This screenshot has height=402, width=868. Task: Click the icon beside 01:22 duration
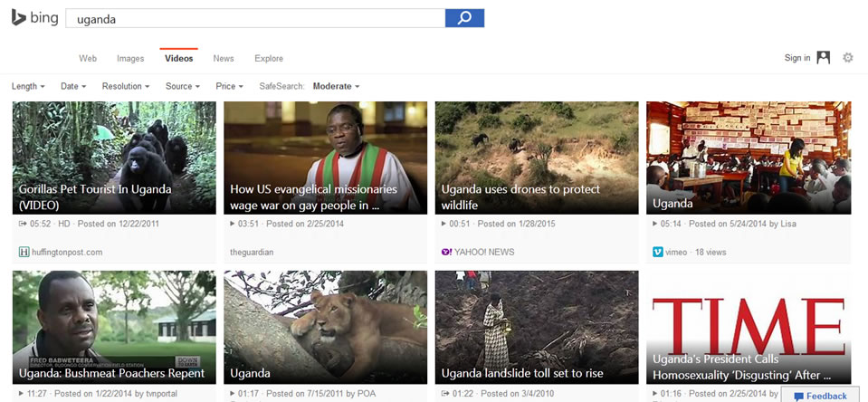pyautogui.click(x=445, y=393)
